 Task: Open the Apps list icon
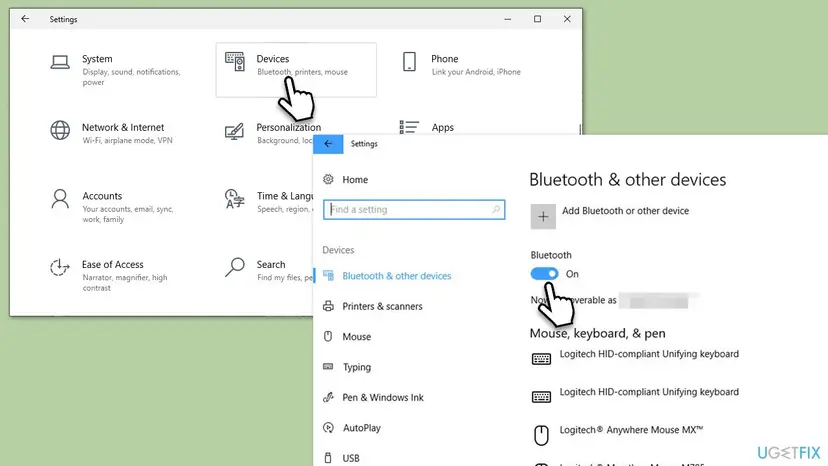point(409,127)
